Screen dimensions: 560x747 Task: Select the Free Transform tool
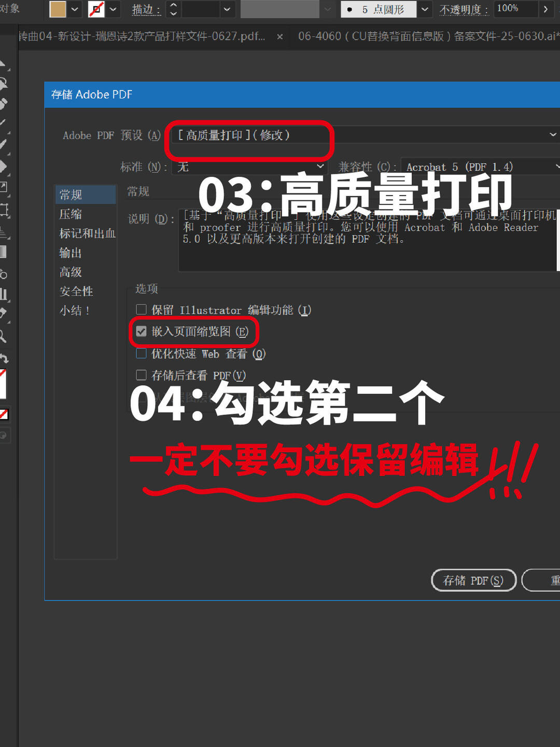click(x=3, y=211)
